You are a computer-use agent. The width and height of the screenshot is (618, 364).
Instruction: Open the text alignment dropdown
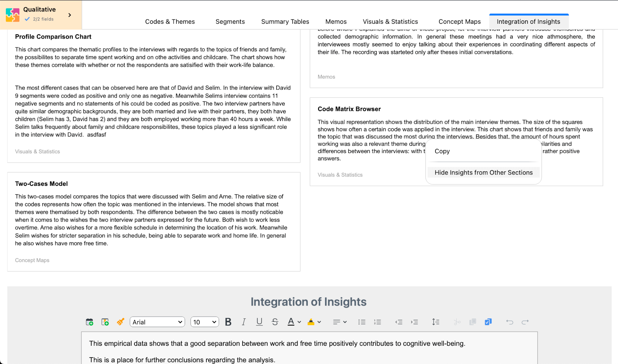(340, 322)
